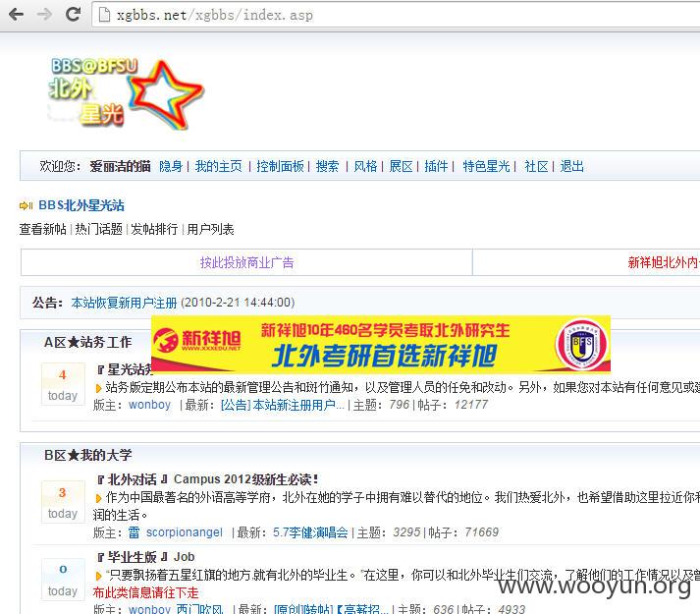Screen dimensions: 700x614
Task: Open moderator 雷 profile
Action: [134, 532]
